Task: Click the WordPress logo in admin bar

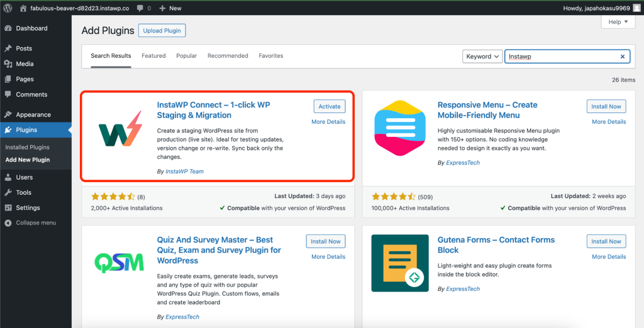Action: tap(8, 8)
